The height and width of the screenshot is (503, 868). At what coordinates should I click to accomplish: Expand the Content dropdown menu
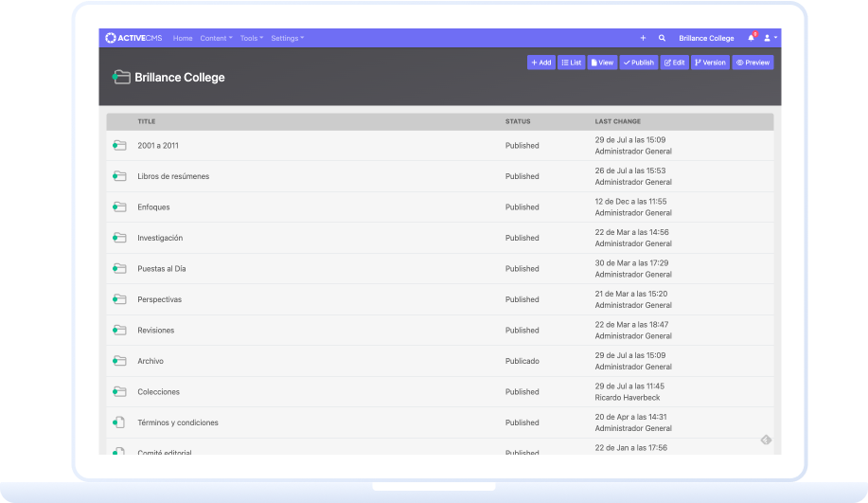216,38
